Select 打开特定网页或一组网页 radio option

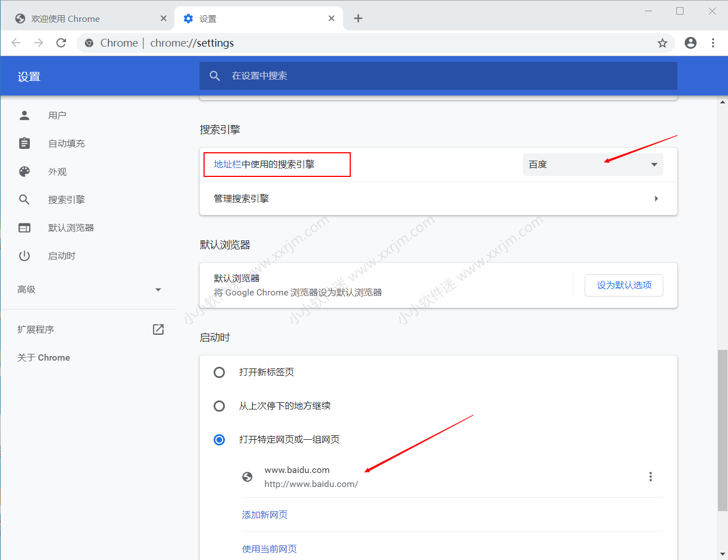(x=219, y=440)
